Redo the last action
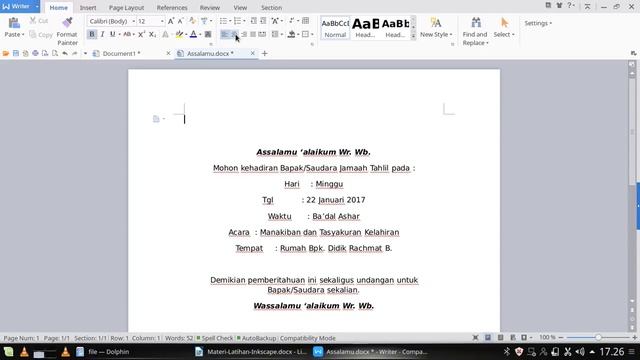640x360 pixels. (75, 53)
